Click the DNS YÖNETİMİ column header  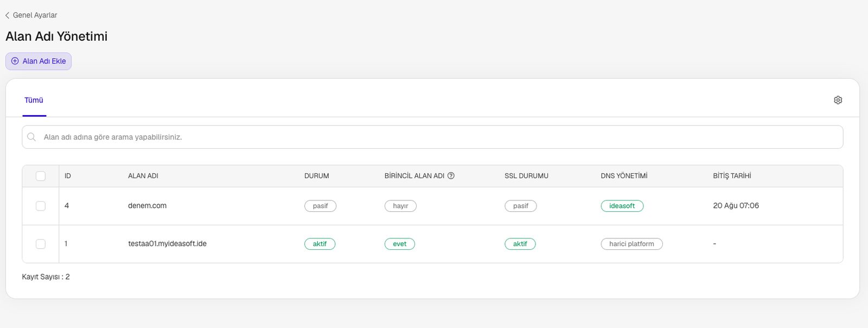(x=624, y=176)
